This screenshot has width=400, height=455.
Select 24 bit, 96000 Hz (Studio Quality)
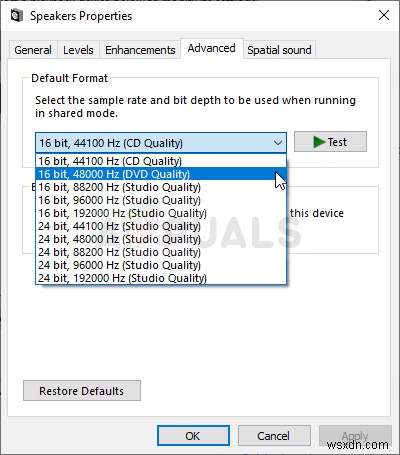pos(161,265)
